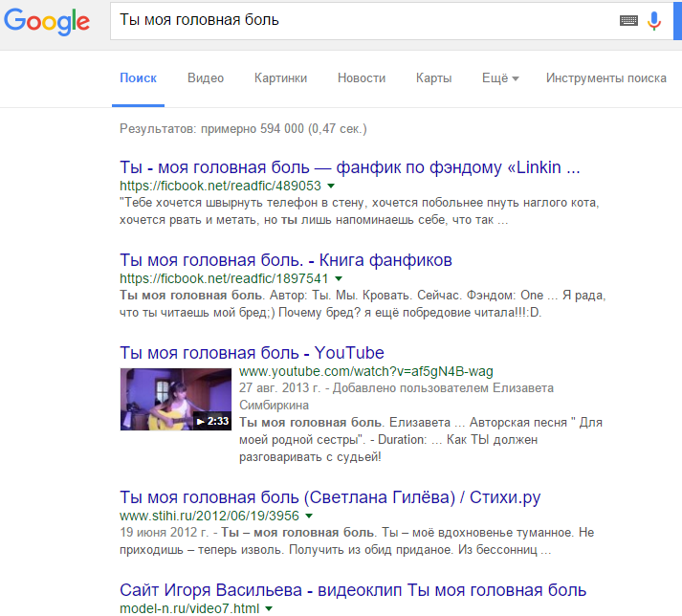Switch to the Видео tab
Viewport: 682px width, 616px height.
(206, 78)
